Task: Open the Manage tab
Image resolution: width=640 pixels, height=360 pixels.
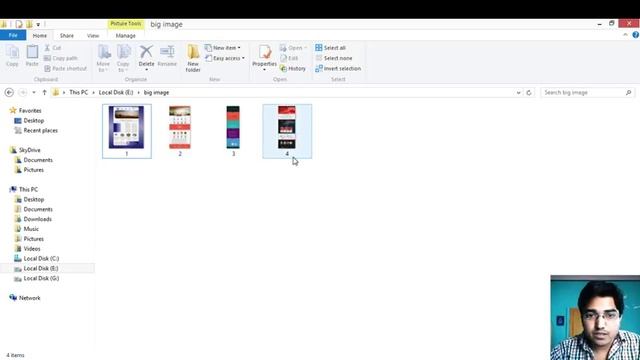Action: [x=125, y=36]
